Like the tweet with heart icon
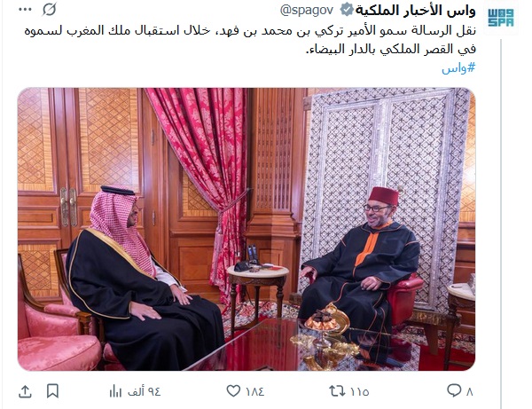Screen dimensions: 532x409 tap(233, 391)
